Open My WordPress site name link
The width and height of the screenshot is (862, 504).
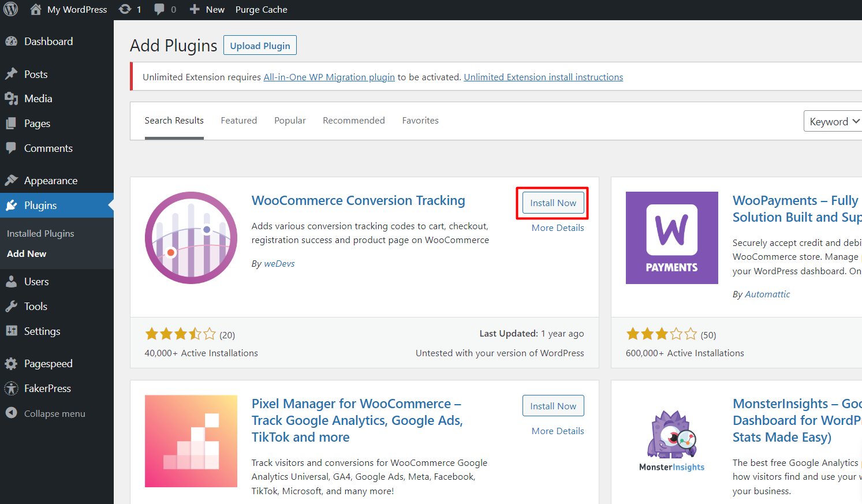pyautogui.click(x=77, y=10)
